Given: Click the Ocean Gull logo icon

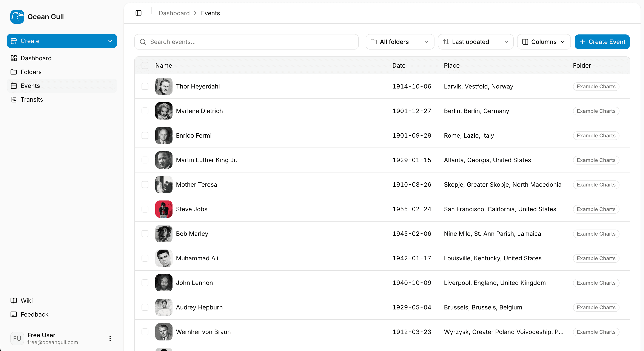Looking at the screenshot, I should click(17, 17).
